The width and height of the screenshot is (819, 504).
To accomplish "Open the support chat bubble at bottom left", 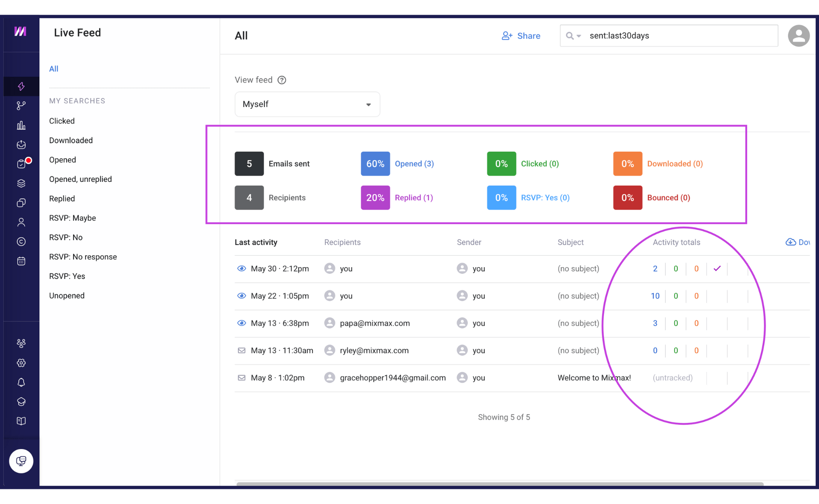I will click(x=21, y=461).
